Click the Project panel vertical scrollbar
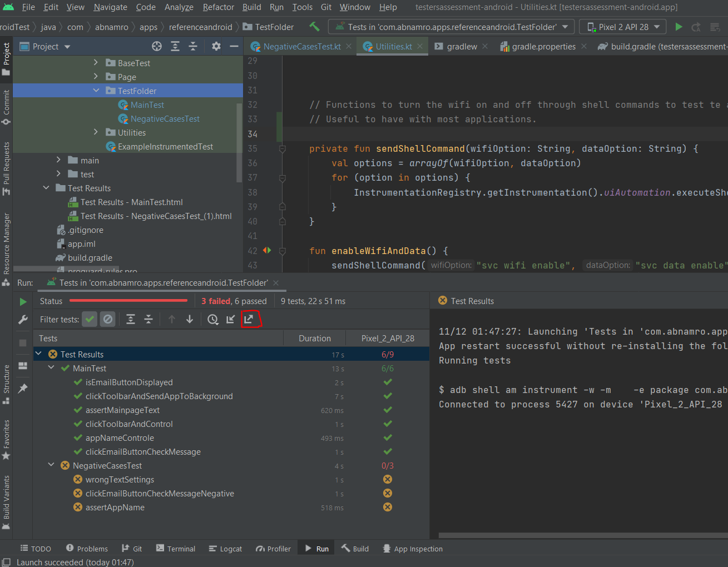This screenshot has height=567, width=728. pos(240,142)
